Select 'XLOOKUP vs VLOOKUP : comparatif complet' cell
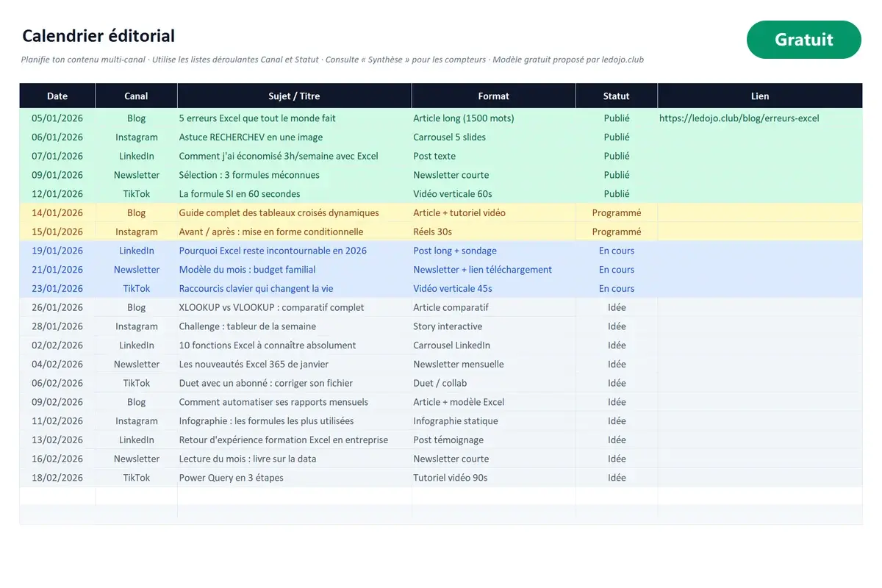The width and height of the screenshot is (882, 588). [294, 307]
